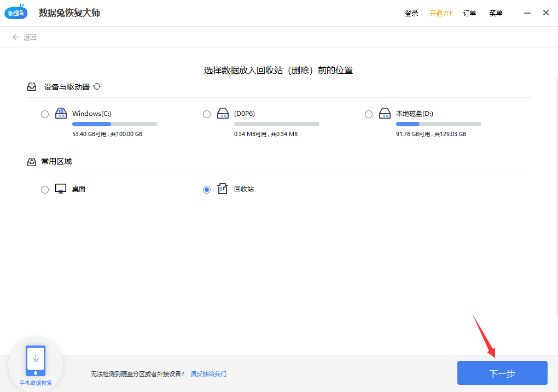Select the 桌面 radio button
This screenshot has height=392, width=558.
pos(45,189)
